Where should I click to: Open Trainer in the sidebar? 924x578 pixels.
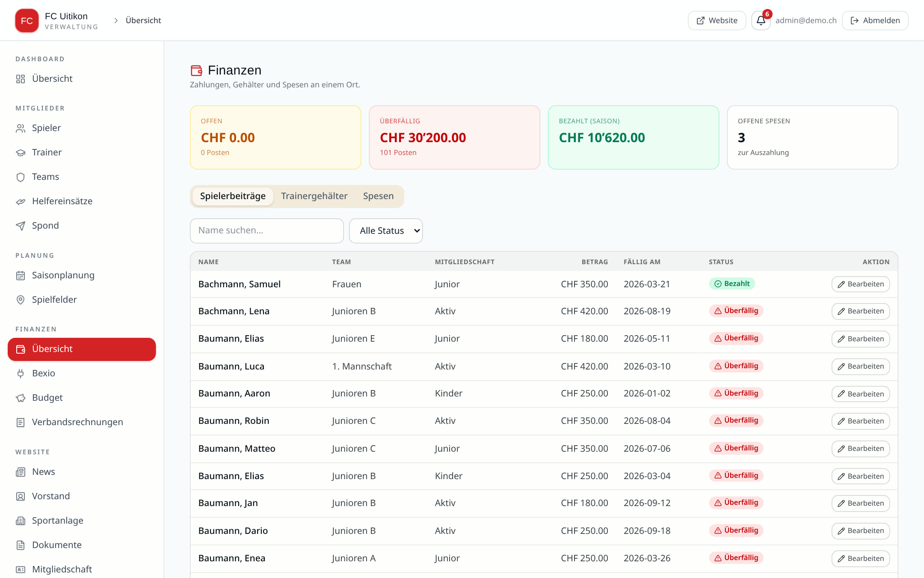coord(82,152)
